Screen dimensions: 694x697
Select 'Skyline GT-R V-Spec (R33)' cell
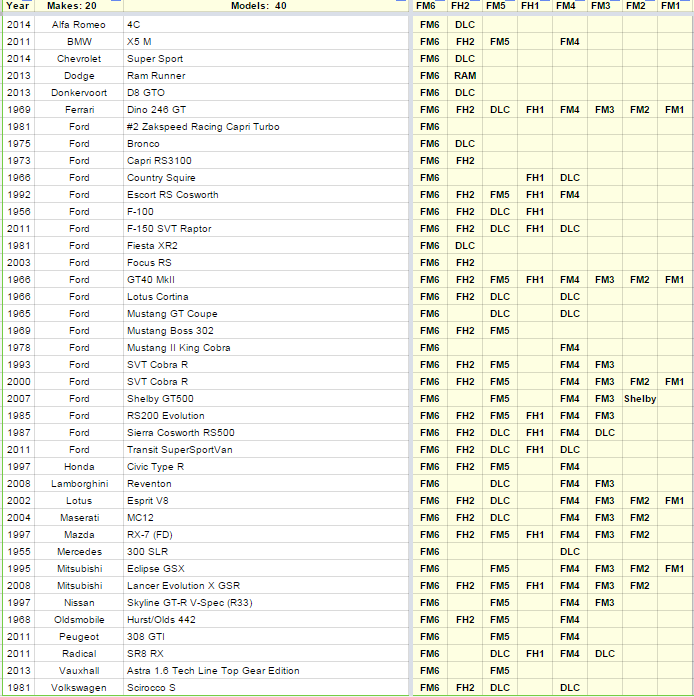(265, 603)
